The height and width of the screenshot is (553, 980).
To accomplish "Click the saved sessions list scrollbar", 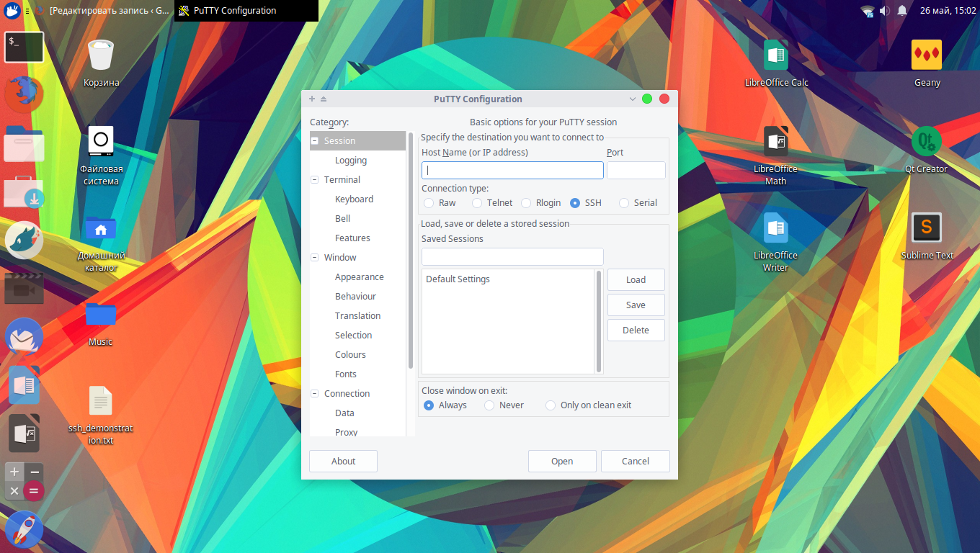I will click(x=599, y=321).
